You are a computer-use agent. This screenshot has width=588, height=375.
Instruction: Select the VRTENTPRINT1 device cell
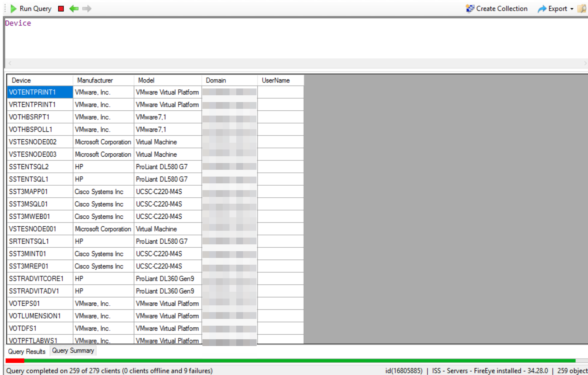[40, 105]
